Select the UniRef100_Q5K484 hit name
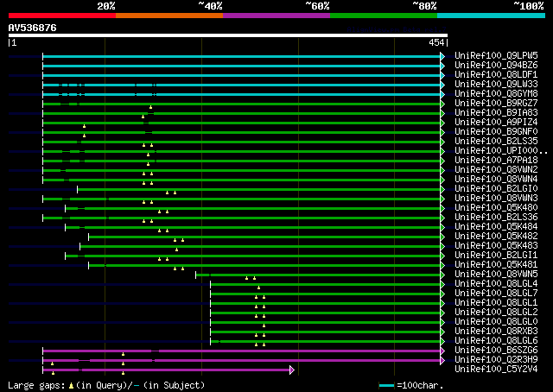 496,227
